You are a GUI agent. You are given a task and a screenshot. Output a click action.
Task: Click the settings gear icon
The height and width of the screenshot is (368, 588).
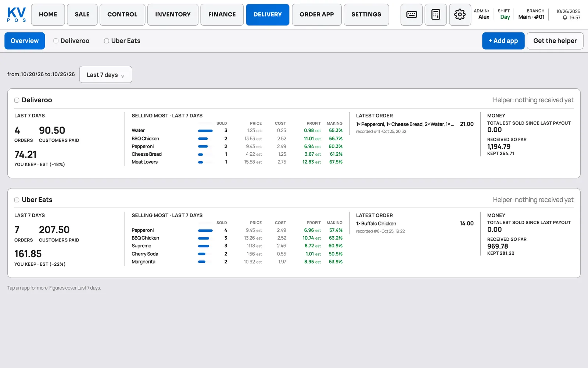click(460, 15)
